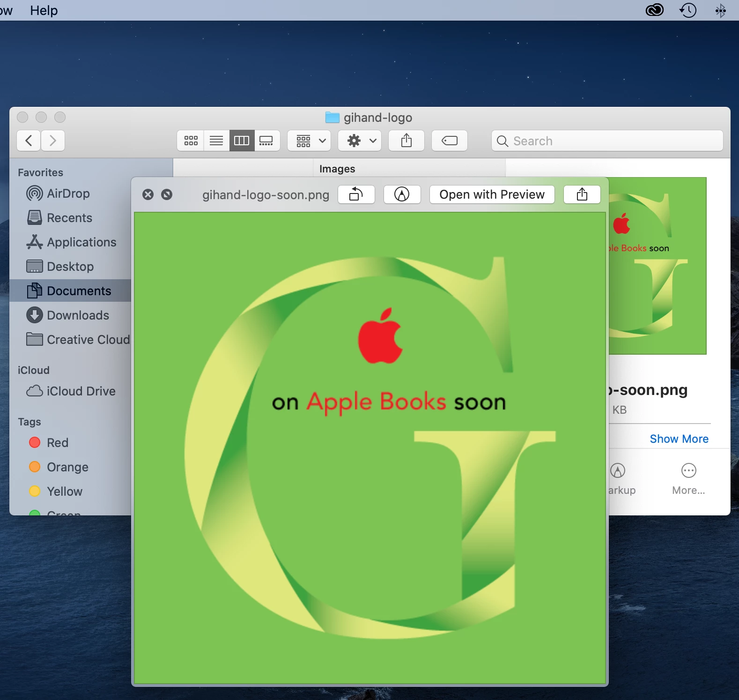Click the Edit Tags toolbar button
The height and width of the screenshot is (700, 739).
pos(450,141)
